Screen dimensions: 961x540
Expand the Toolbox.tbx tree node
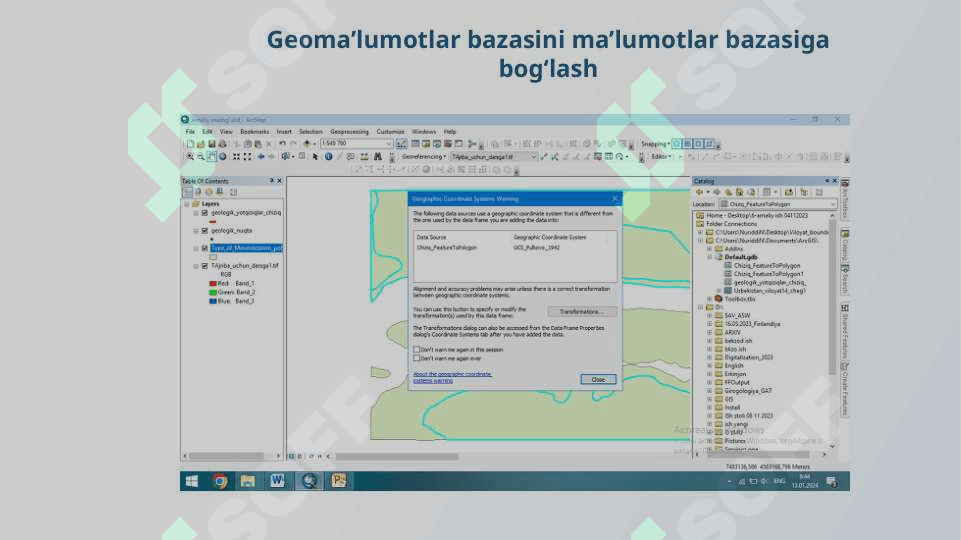(x=710, y=299)
